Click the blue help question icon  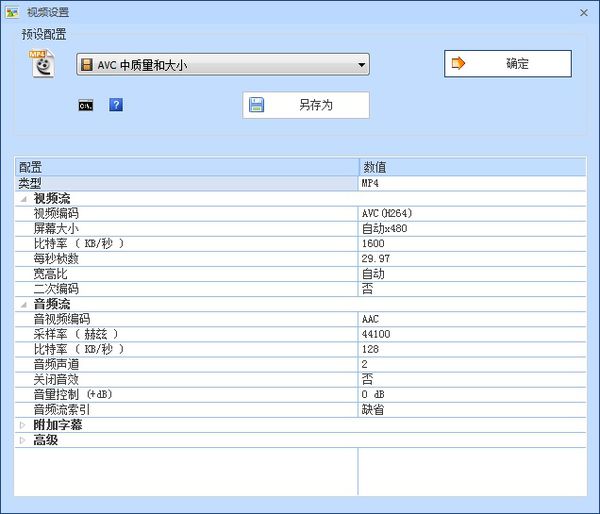tap(116, 105)
